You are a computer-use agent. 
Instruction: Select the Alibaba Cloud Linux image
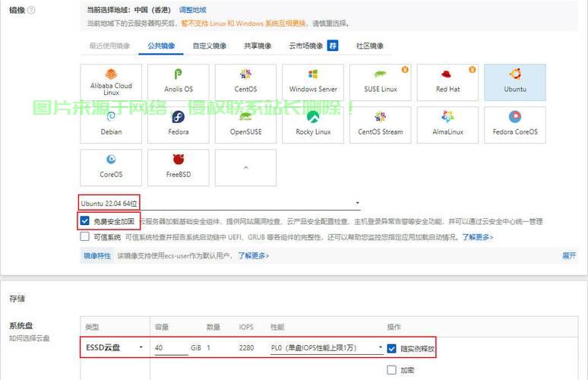point(111,82)
